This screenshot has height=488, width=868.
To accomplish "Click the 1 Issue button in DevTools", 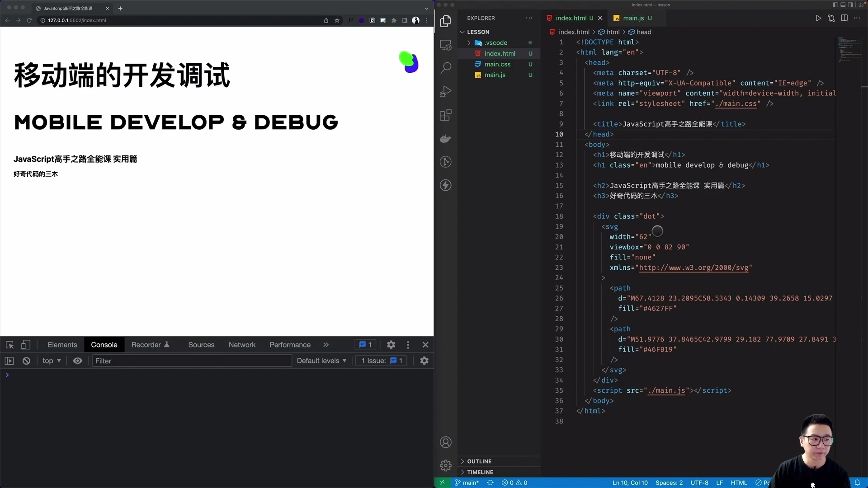I will click(381, 361).
